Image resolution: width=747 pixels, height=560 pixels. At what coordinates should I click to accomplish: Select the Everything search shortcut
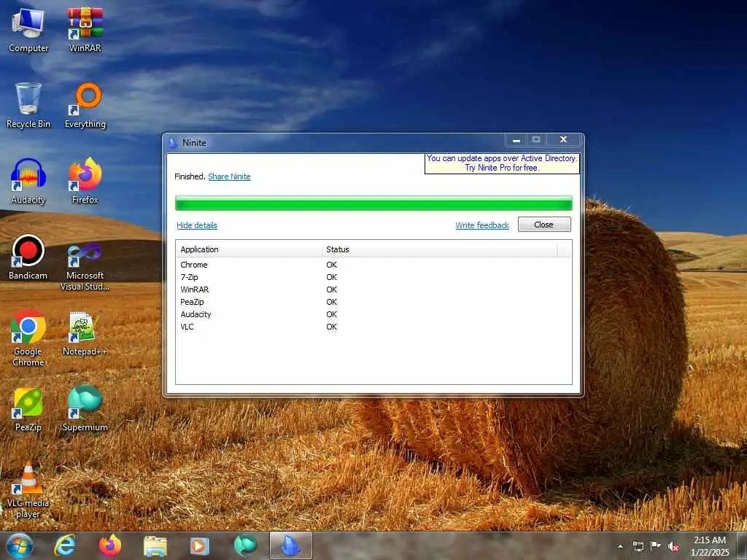[x=85, y=106]
